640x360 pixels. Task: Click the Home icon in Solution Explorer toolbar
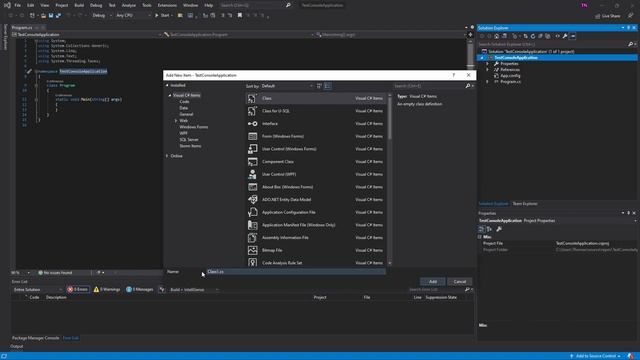[x=497, y=36]
